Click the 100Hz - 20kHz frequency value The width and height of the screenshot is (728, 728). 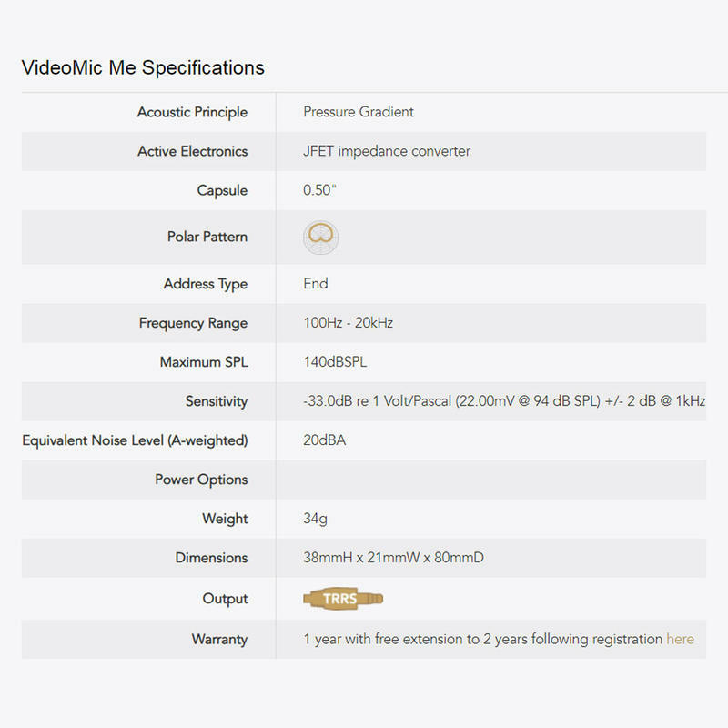click(x=349, y=323)
